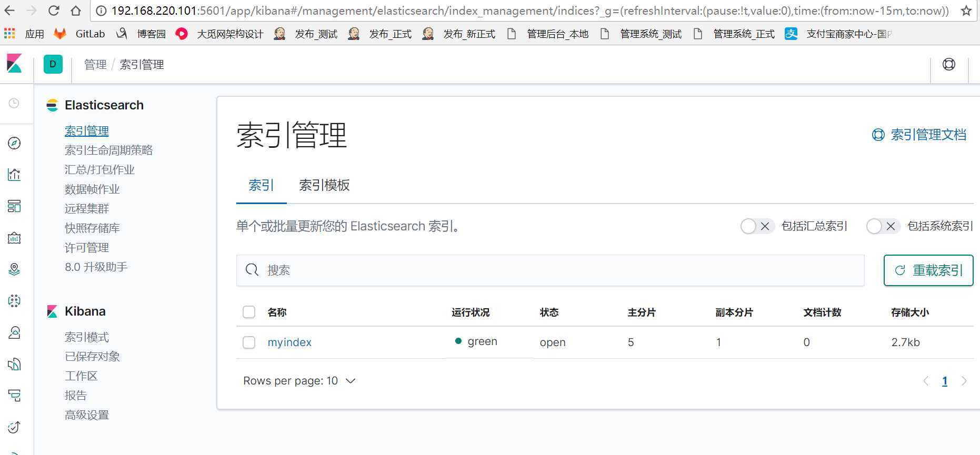Open the 发布_测试 bookmark
The width and height of the screenshot is (980, 455).
[x=306, y=34]
